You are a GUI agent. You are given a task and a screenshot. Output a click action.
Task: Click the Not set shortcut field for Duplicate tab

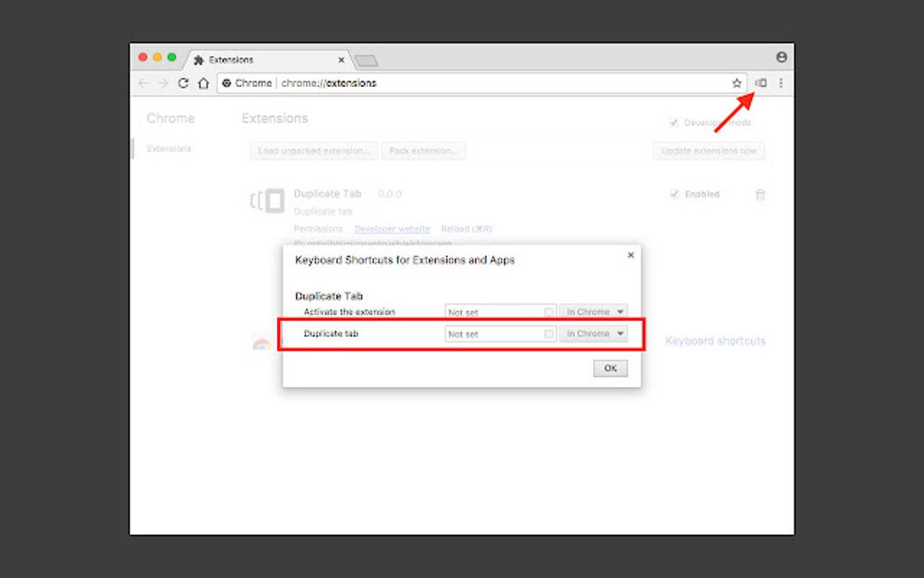tap(496, 333)
